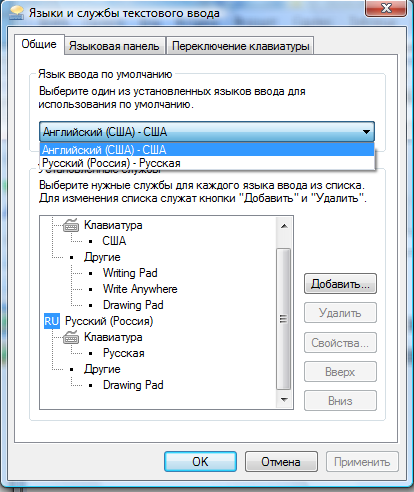Choose Английский (США) - США from list

207,149
